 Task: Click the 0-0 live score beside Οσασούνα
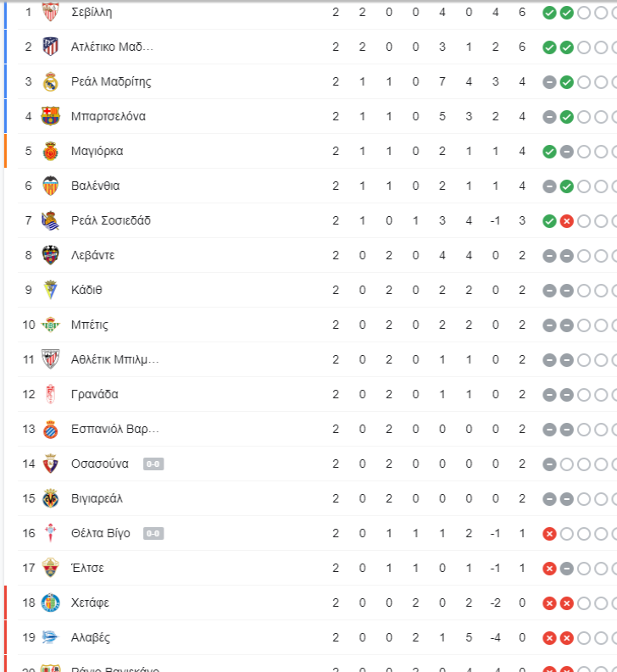(x=153, y=464)
